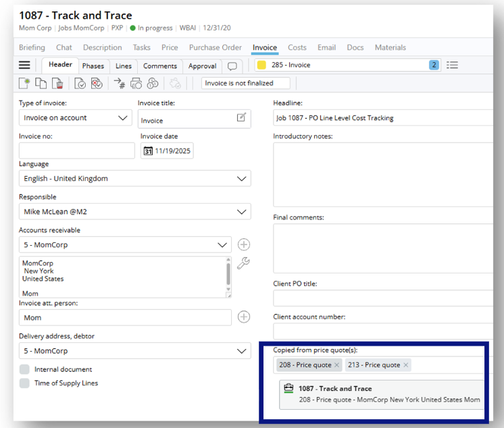This screenshot has height=428, width=504.
Task: Click the wrench icon beside address box
Action: [x=243, y=263]
